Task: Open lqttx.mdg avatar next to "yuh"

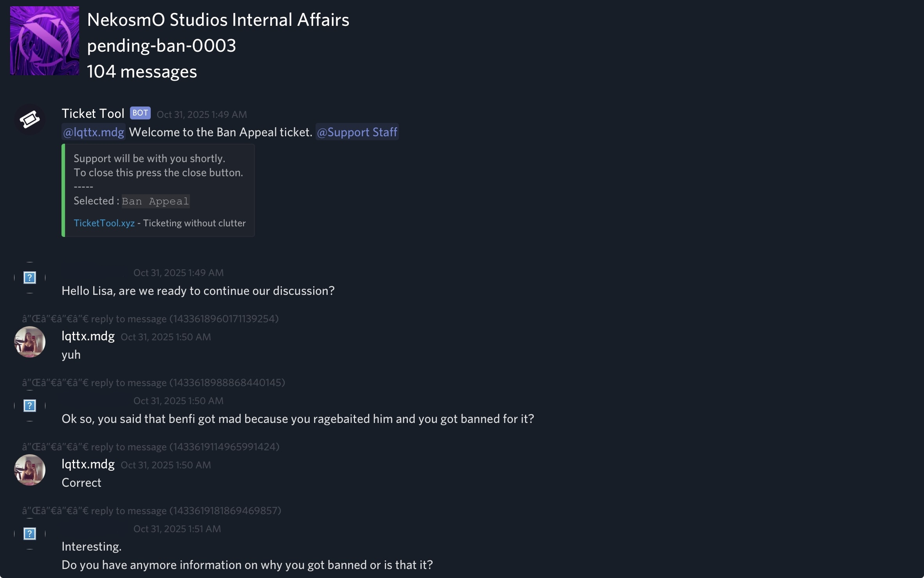Action: [x=30, y=342]
